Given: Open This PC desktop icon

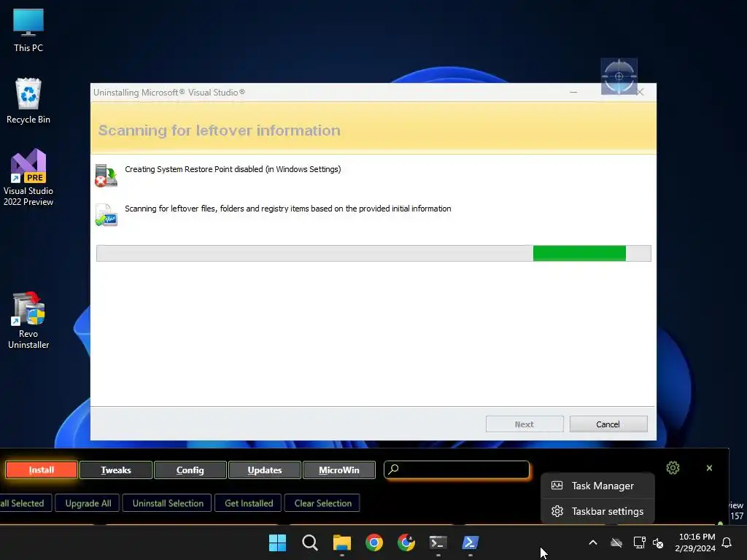Looking at the screenshot, I should 28,31.
